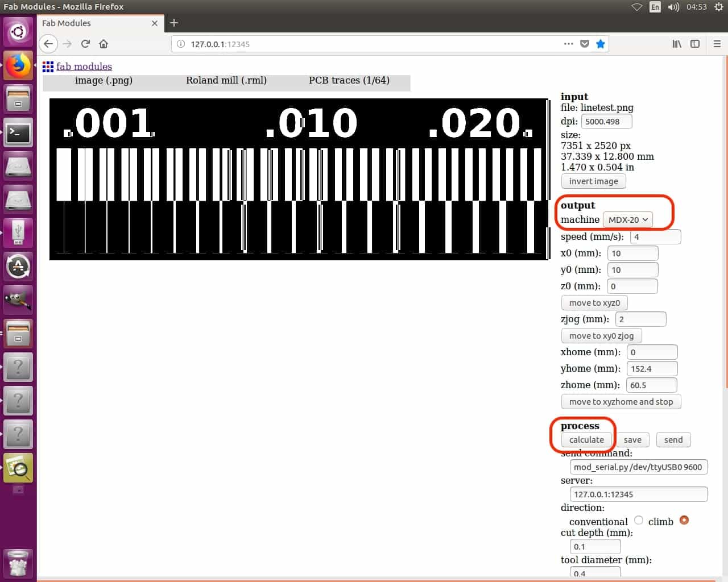Click the Firefox forward arrow button
The height and width of the screenshot is (582, 728).
(x=67, y=44)
